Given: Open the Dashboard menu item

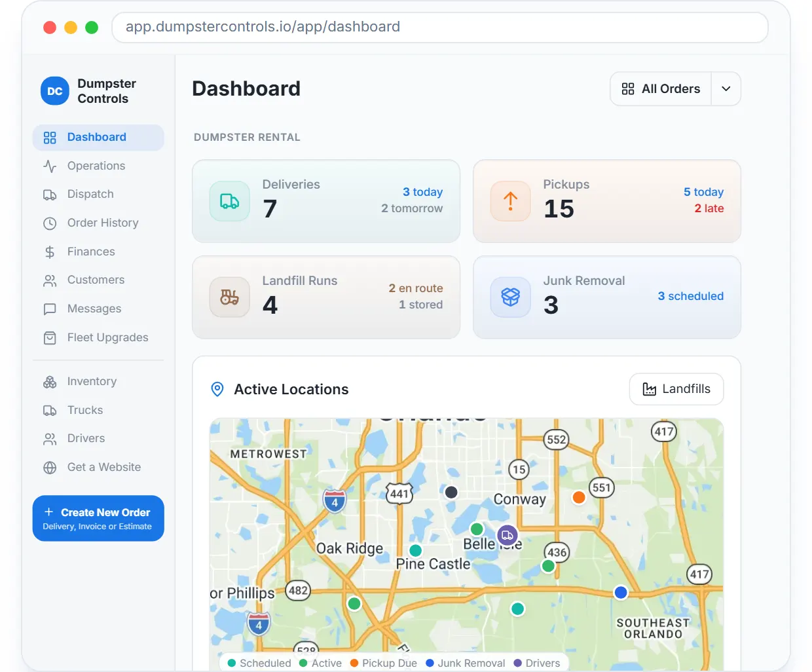Looking at the screenshot, I should (98, 138).
